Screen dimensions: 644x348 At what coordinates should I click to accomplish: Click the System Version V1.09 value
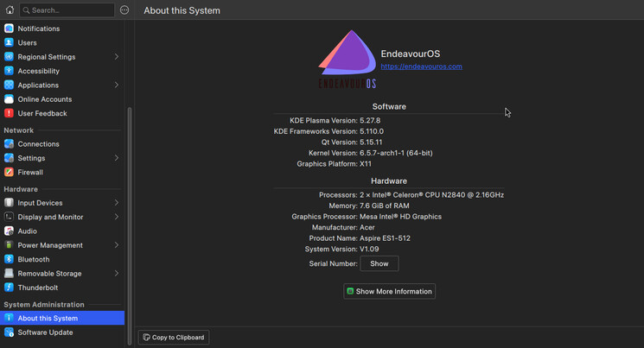pyautogui.click(x=369, y=249)
